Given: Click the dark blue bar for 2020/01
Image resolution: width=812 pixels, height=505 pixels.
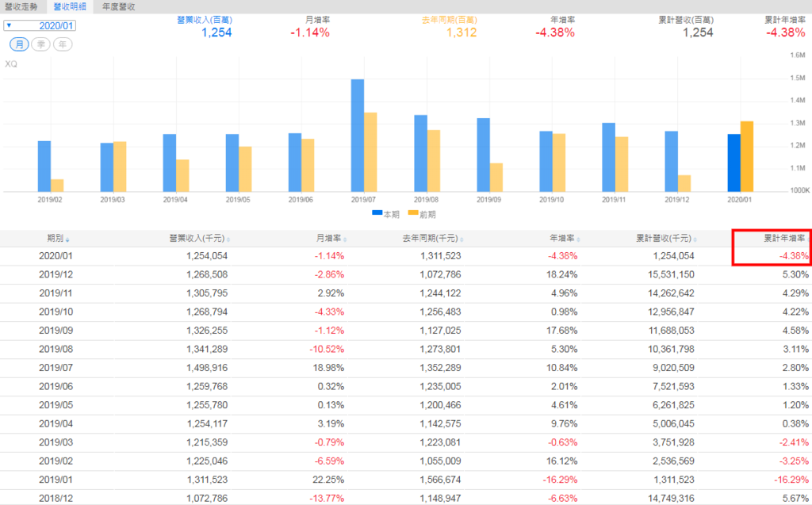Looking at the screenshot, I should pos(733,163).
